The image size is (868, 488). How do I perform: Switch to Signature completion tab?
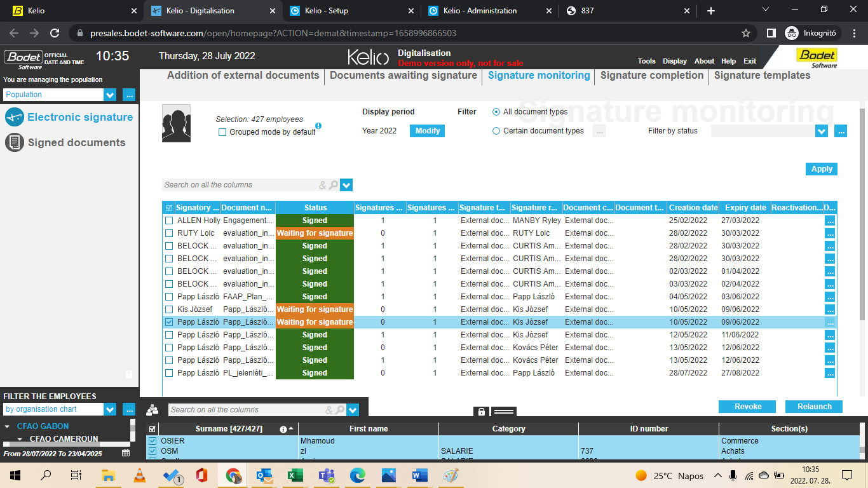[652, 75]
